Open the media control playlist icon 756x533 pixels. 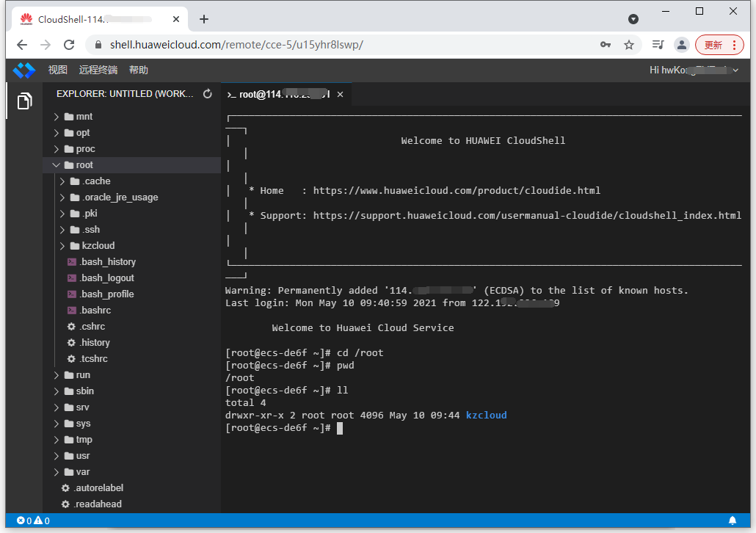click(x=658, y=45)
